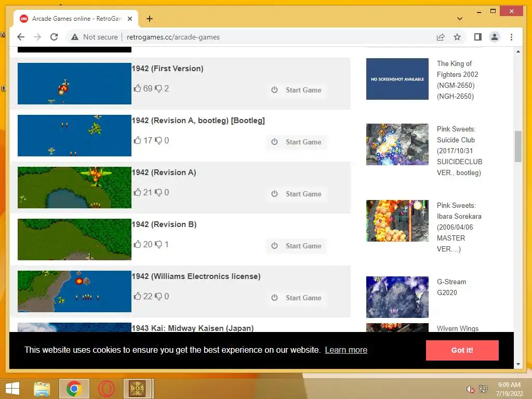The width and height of the screenshot is (532, 399).
Task: Start Game for 1942 (Revision B)
Action: [x=296, y=246]
